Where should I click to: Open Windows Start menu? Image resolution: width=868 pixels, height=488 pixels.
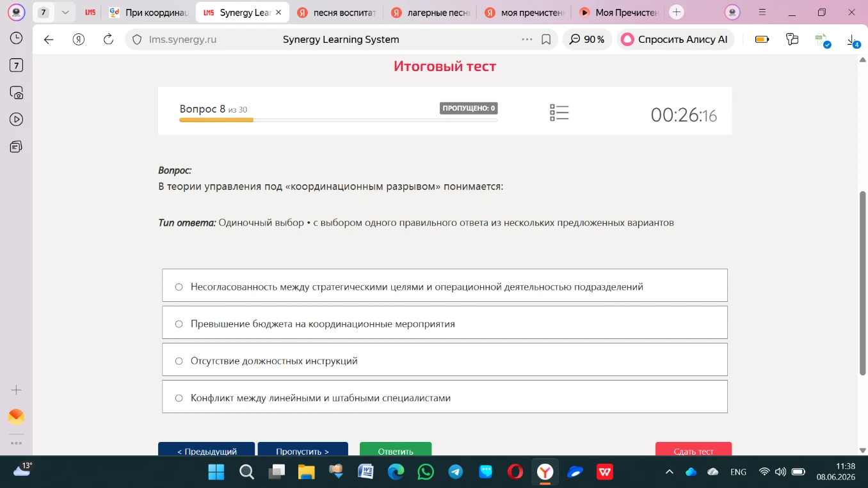point(216,472)
